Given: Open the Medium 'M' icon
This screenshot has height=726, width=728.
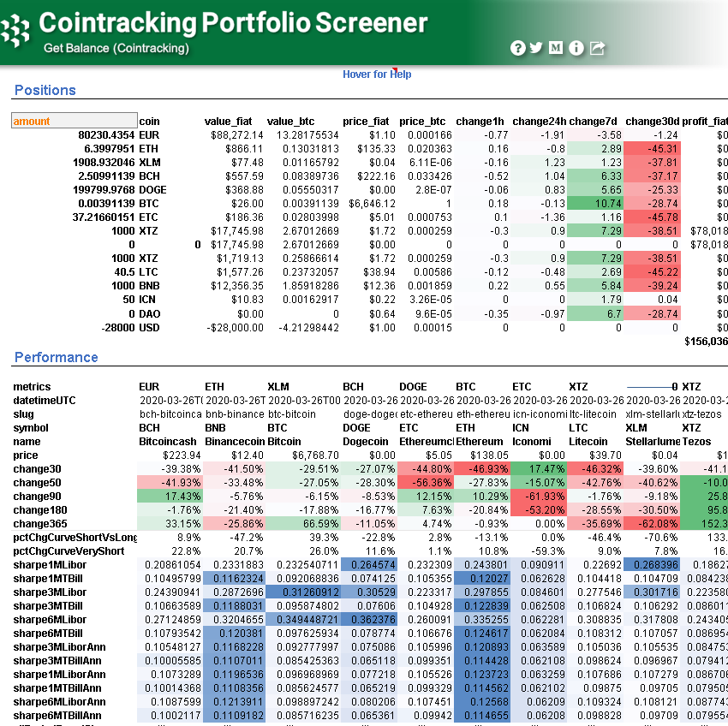Looking at the screenshot, I should tap(556, 47).
